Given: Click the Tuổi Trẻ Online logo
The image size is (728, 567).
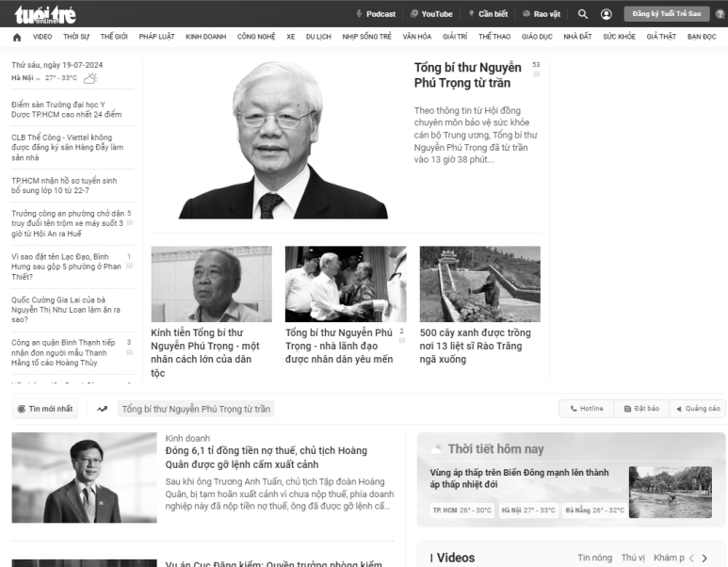Looking at the screenshot, I should [45, 14].
